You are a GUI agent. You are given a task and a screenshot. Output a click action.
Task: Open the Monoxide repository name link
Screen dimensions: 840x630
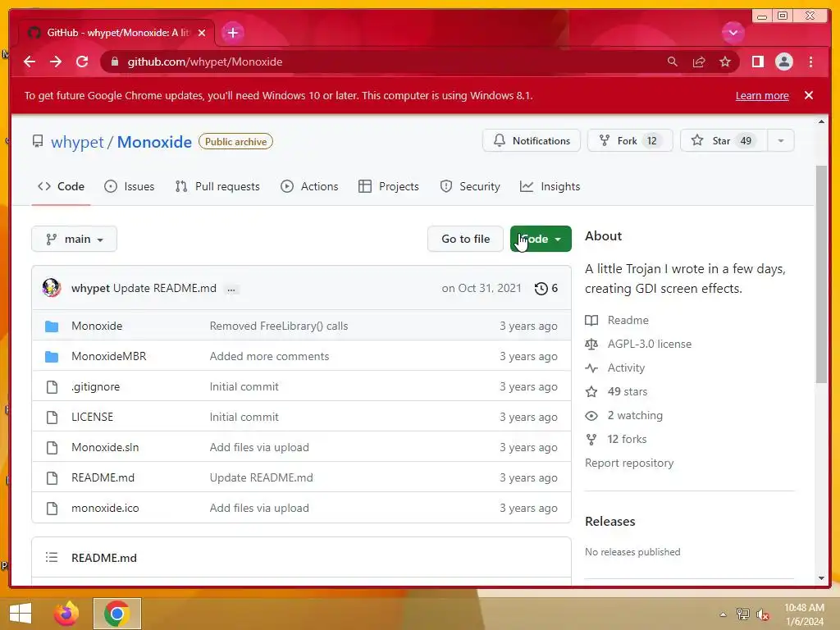(x=154, y=142)
